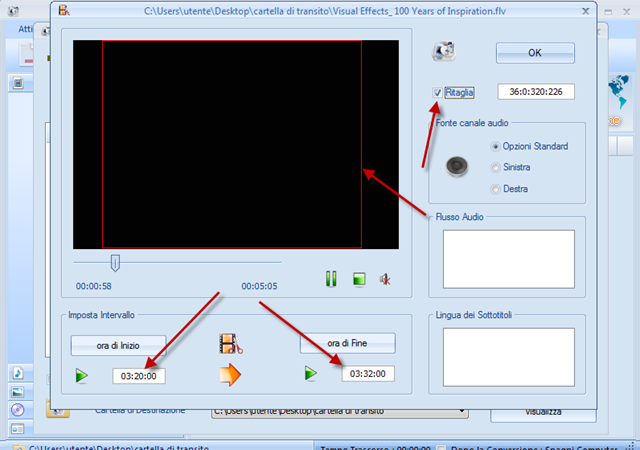This screenshot has height=450, width=640.
Task: Choose Opzioni Standard radio button
Action: (x=496, y=147)
